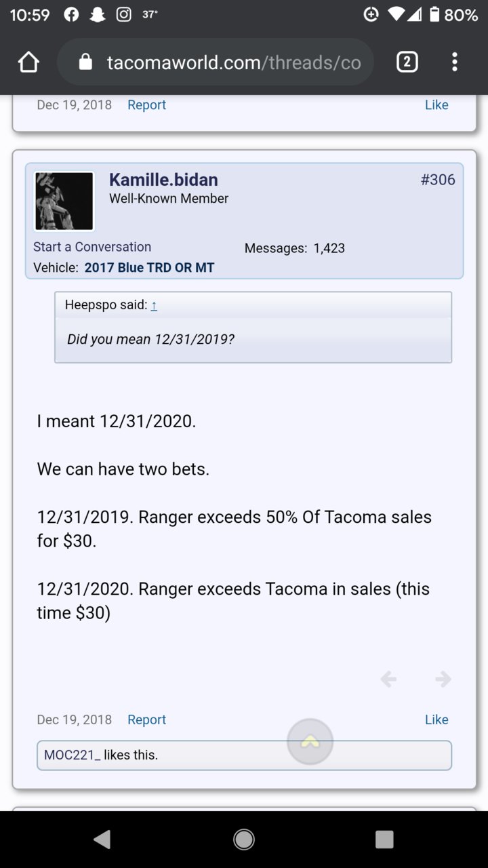488x868 pixels.
Task: Open the Kamille.bidan profile name link
Action: point(163,180)
